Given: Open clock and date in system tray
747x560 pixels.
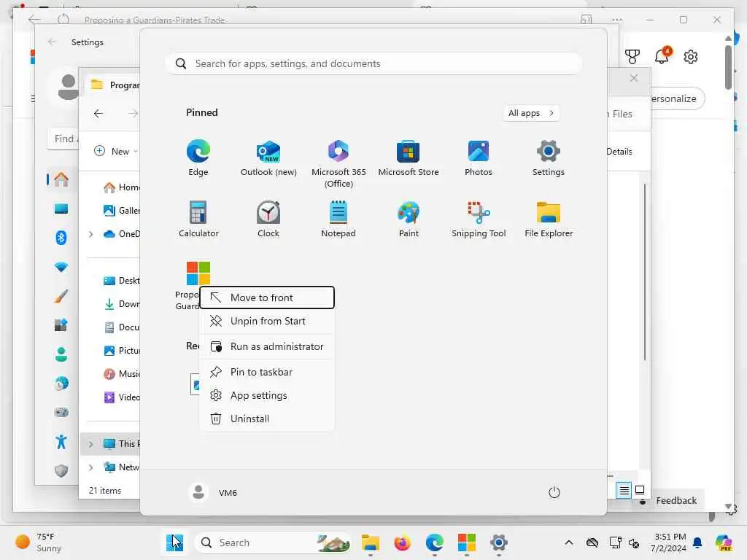Looking at the screenshot, I should tap(670, 542).
